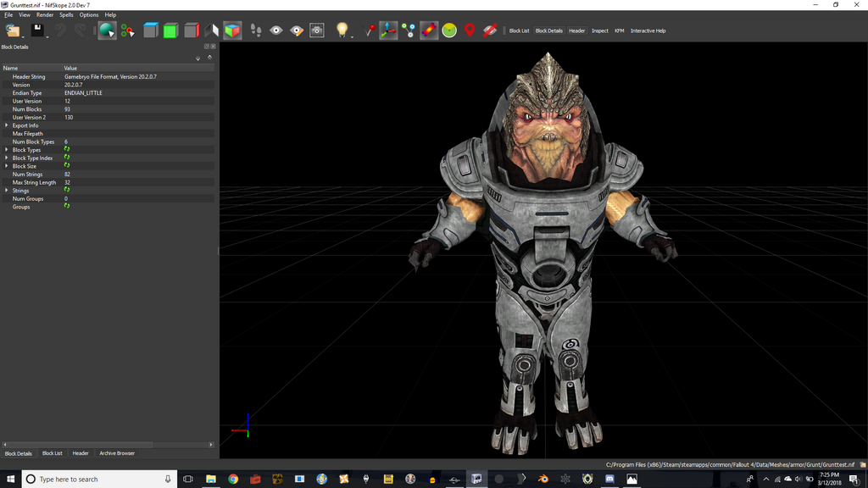868x488 pixels.
Task: Click the red pin node icon
Action: click(369, 30)
